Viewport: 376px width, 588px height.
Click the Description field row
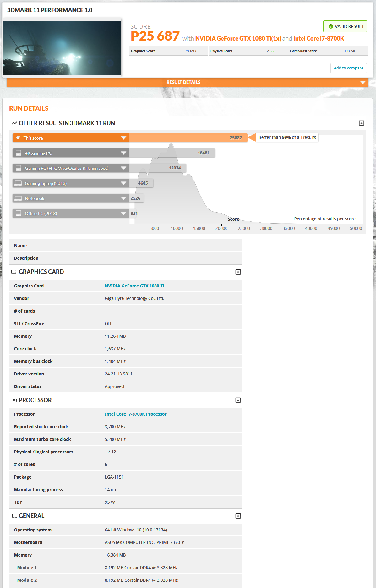126,258
